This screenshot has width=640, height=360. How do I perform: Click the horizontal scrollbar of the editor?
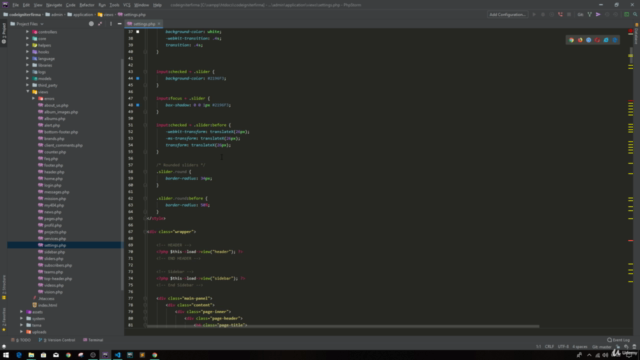point(343,326)
